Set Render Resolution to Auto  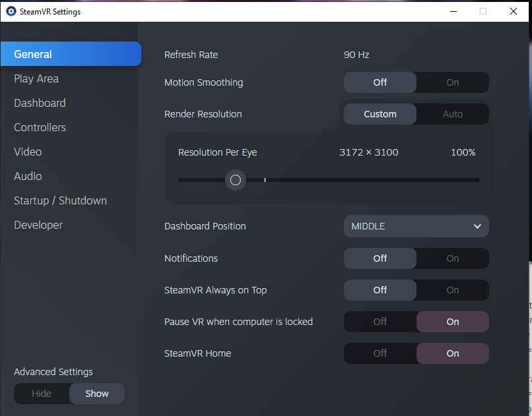click(x=452, y=114)
